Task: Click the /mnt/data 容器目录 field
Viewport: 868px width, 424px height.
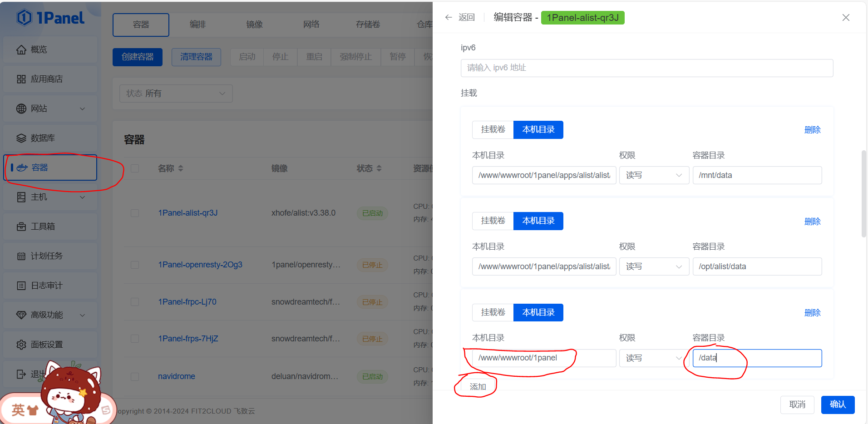Action: coord(757,175)
